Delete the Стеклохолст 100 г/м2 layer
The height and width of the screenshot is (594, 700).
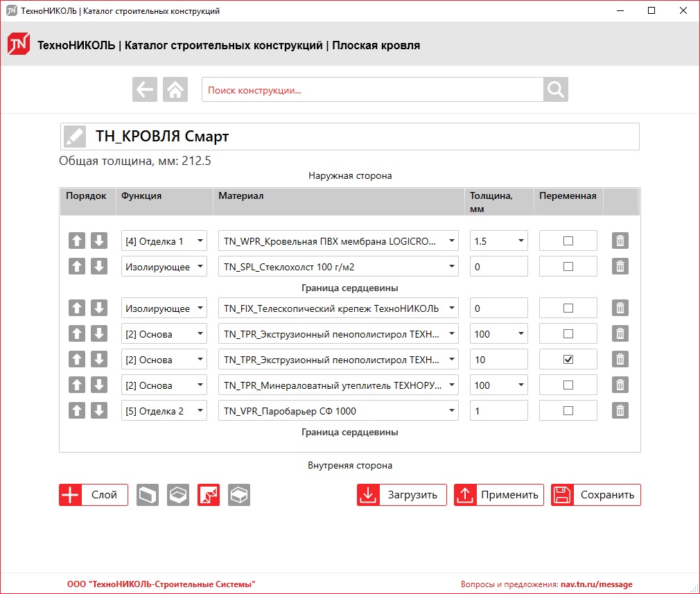(x=620, y=266)
